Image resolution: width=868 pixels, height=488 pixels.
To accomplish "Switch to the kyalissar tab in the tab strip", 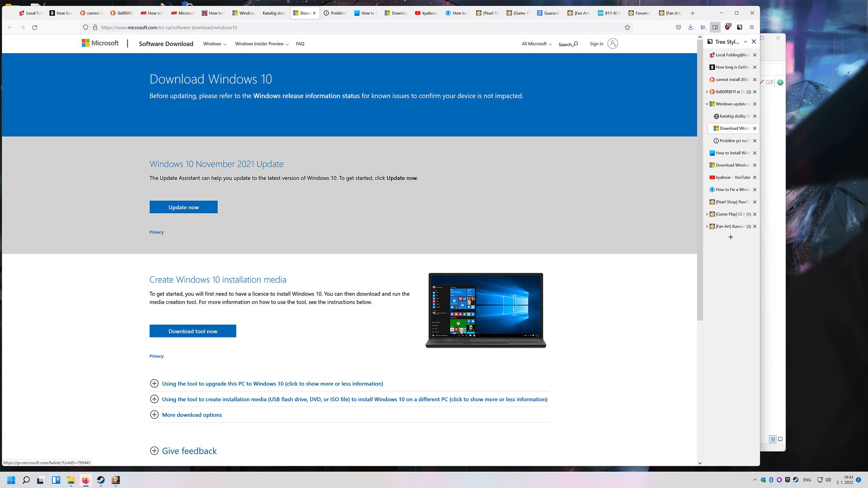I will [x=426, y=13].
